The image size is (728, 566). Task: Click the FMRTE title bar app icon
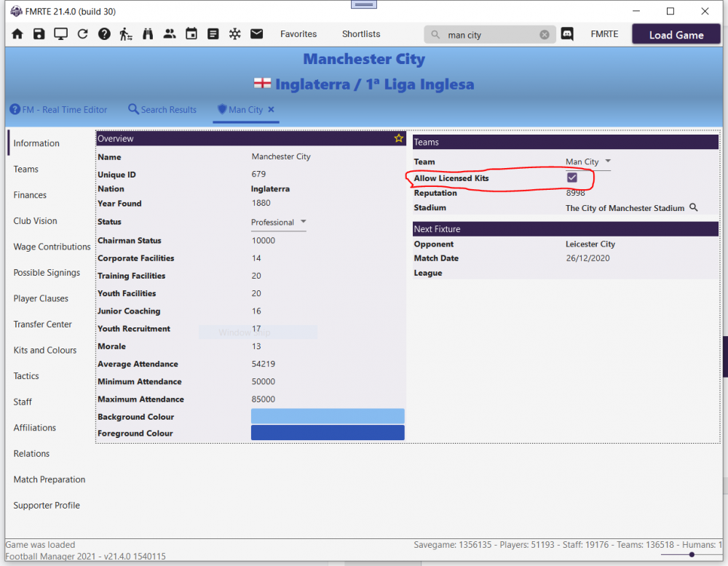(x=16, y=11)
